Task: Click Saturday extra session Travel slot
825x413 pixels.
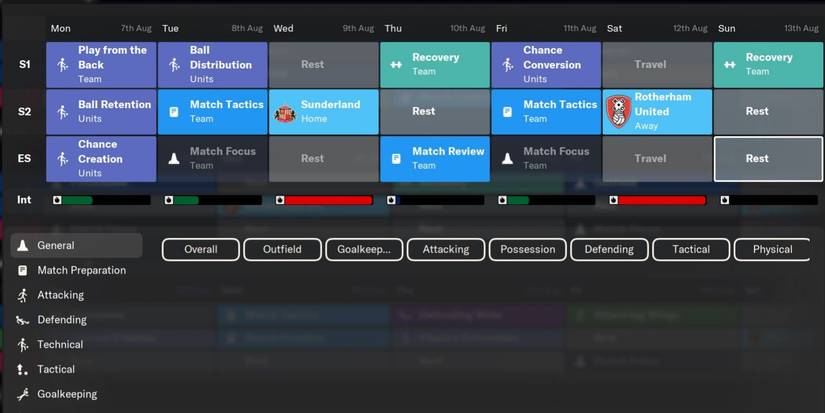Action: (657, 159)
